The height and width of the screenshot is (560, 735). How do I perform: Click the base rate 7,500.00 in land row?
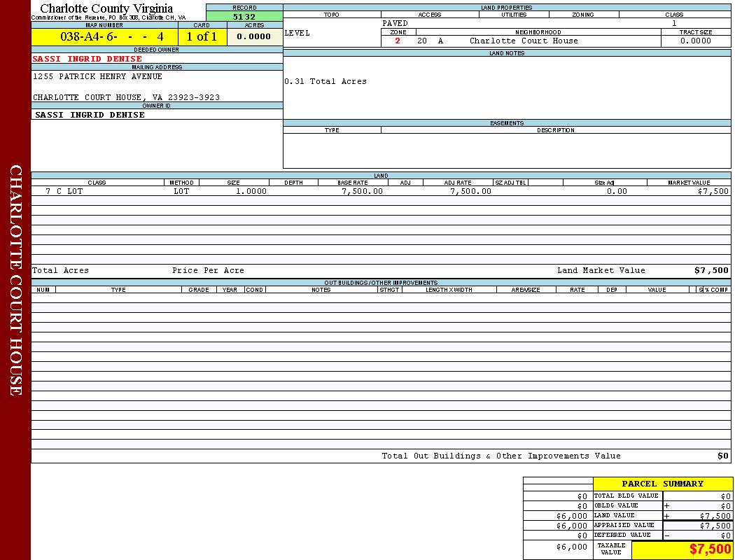[362, 191]
